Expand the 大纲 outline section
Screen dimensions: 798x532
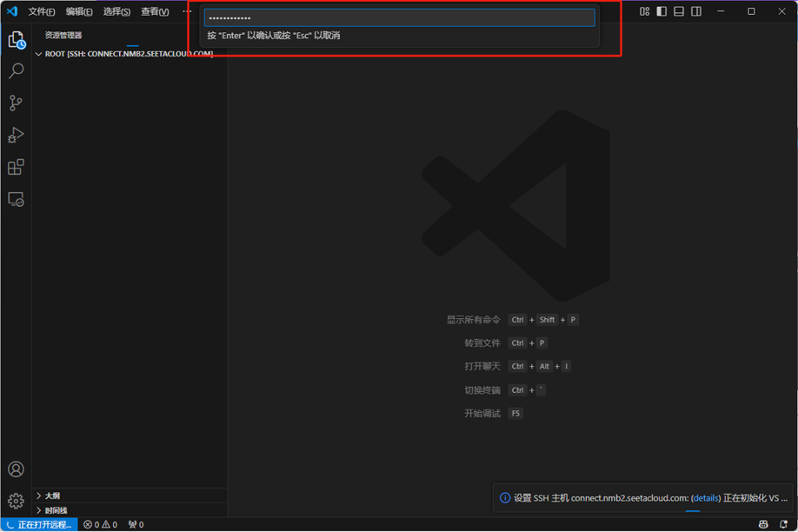click(130, 495)
